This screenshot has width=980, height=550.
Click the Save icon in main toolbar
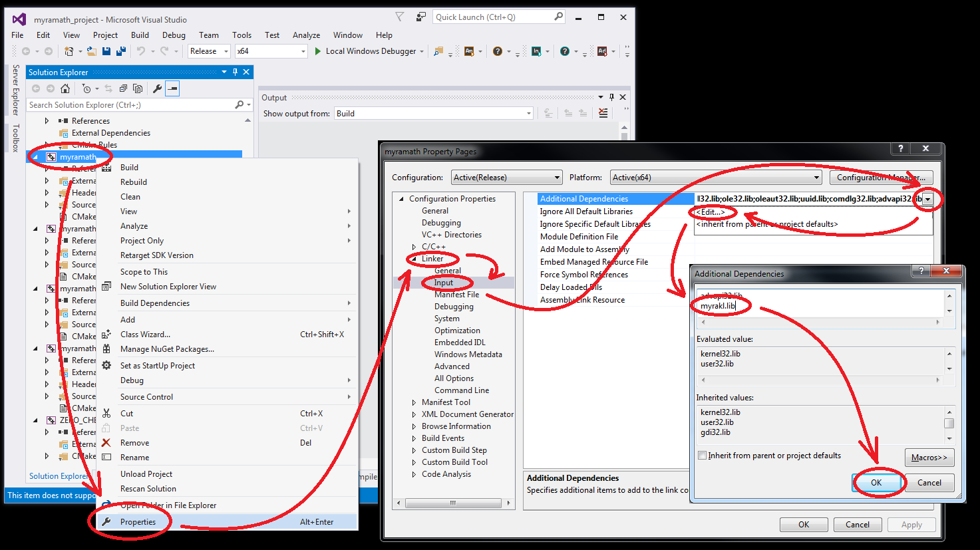point(106,51)
